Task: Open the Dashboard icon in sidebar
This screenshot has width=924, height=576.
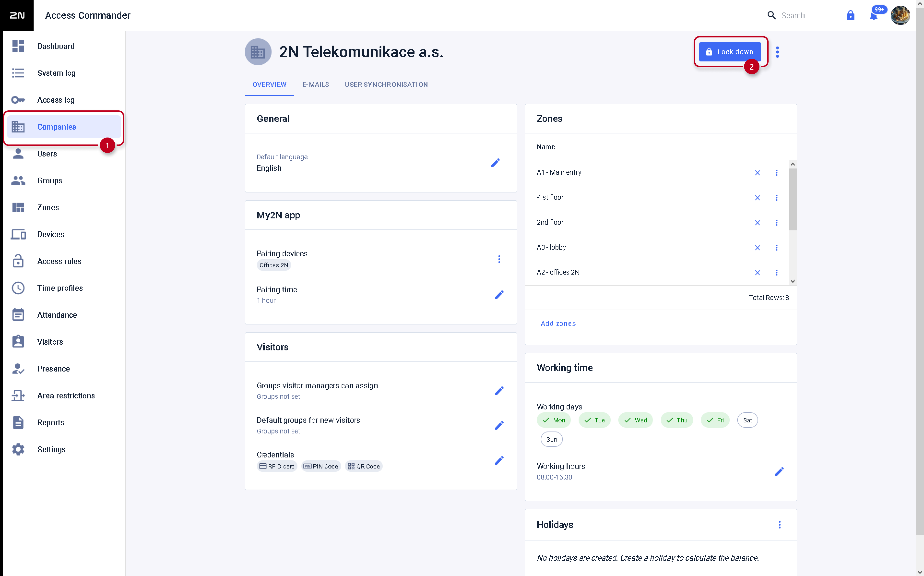Action: point(18,46)
